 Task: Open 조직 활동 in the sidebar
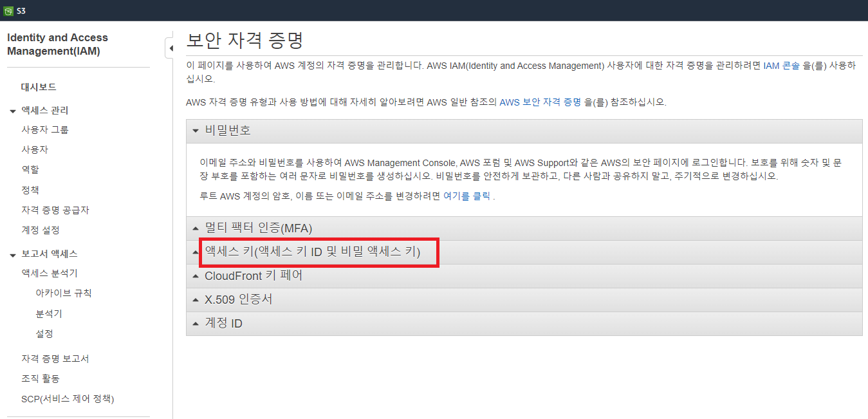41,379
